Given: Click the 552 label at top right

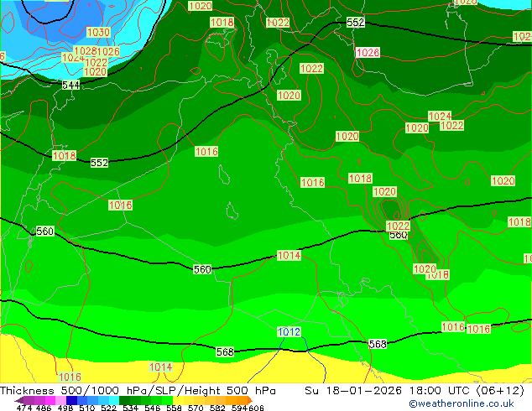Looking at the screenshot, I should [x=355, y=23].
